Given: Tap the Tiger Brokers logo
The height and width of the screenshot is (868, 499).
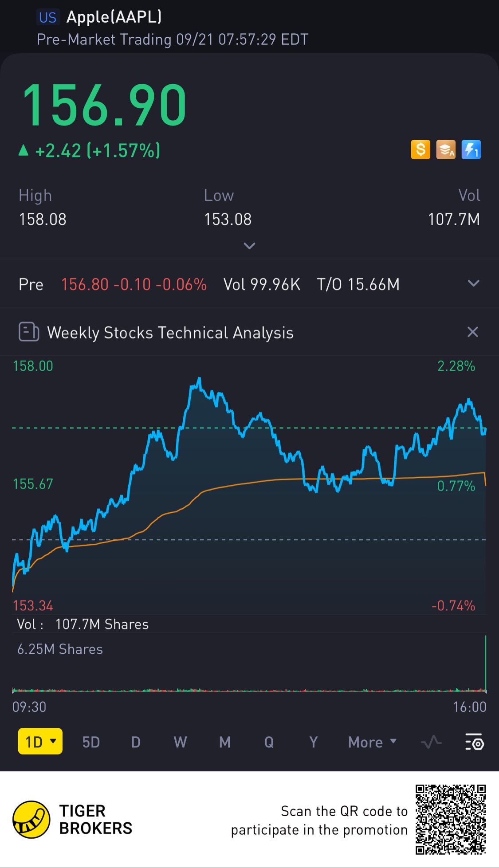Looking at the screenshot, I should (31, 820).
